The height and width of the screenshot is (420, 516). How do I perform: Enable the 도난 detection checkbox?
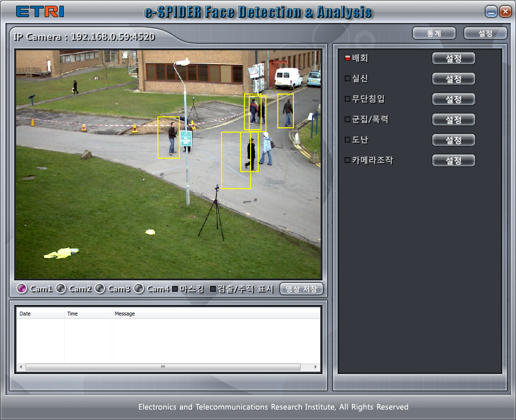(347, 140)
